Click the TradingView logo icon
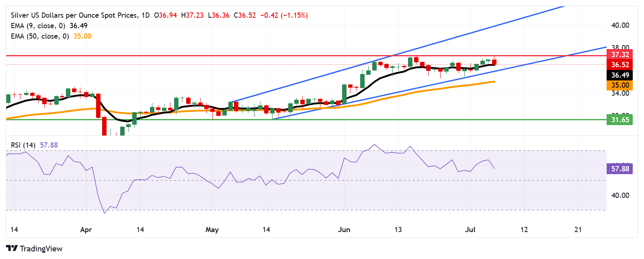The width and height of the screenshot is (644, 259). pos(12,249)
